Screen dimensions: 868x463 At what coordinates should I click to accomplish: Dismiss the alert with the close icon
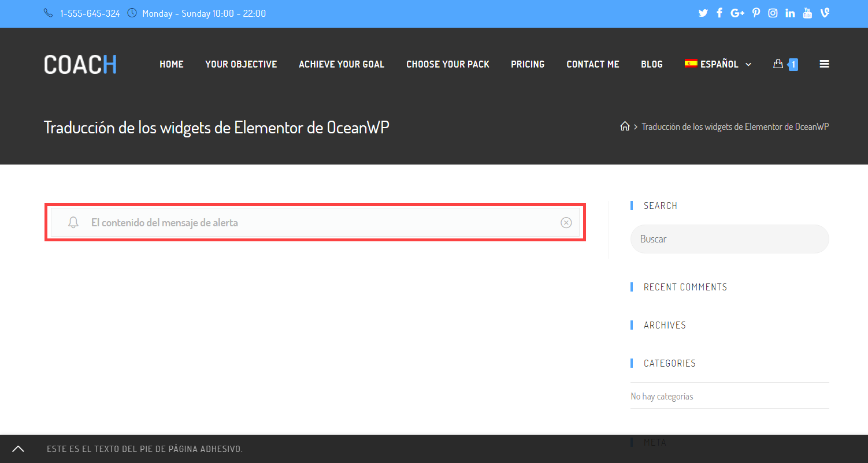click(566, 222)
